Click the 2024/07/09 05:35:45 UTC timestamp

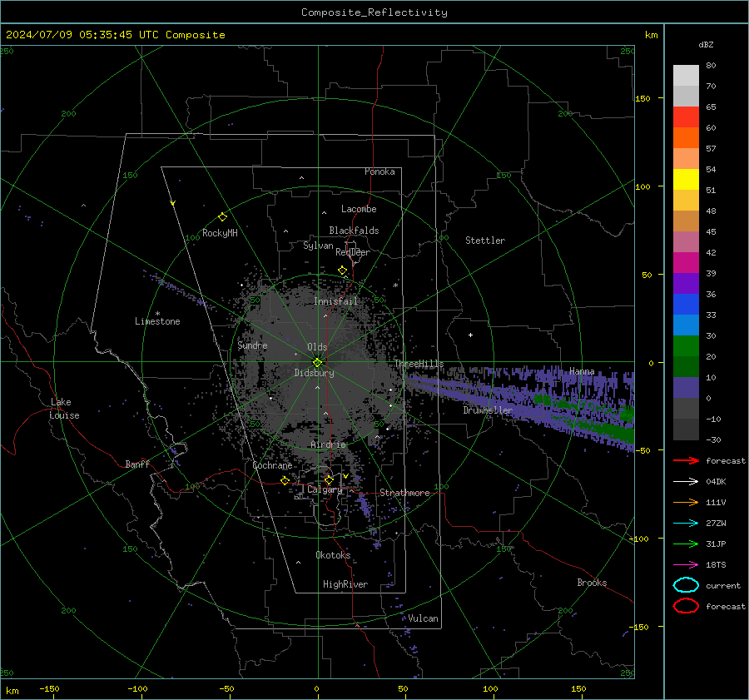pyautogui.click(x=116, y=35)
